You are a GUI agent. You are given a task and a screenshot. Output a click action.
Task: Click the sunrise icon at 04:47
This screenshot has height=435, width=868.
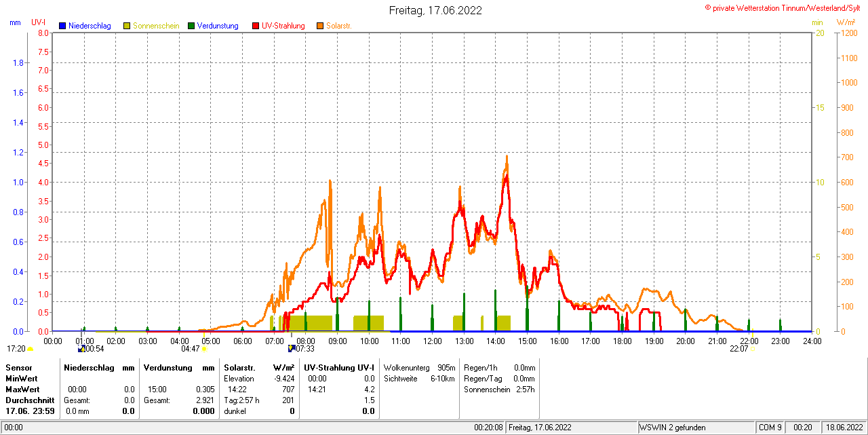click(x=203, y=349)
